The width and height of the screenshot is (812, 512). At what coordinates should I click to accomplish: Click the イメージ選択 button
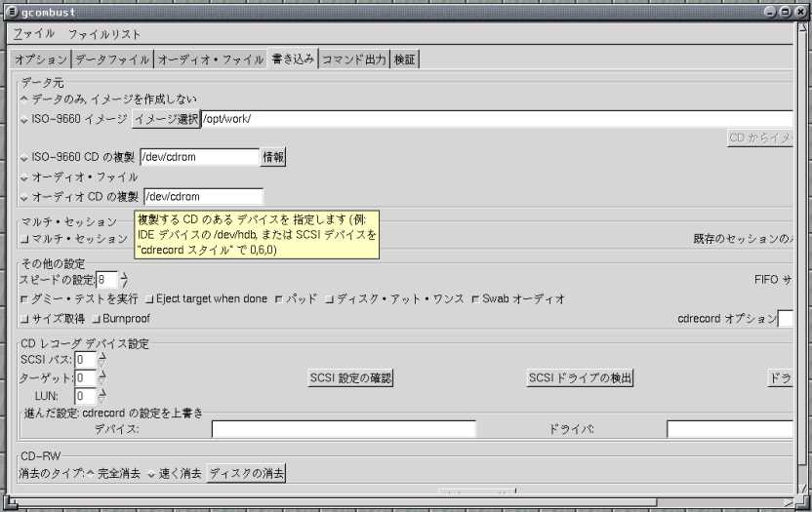165,119
